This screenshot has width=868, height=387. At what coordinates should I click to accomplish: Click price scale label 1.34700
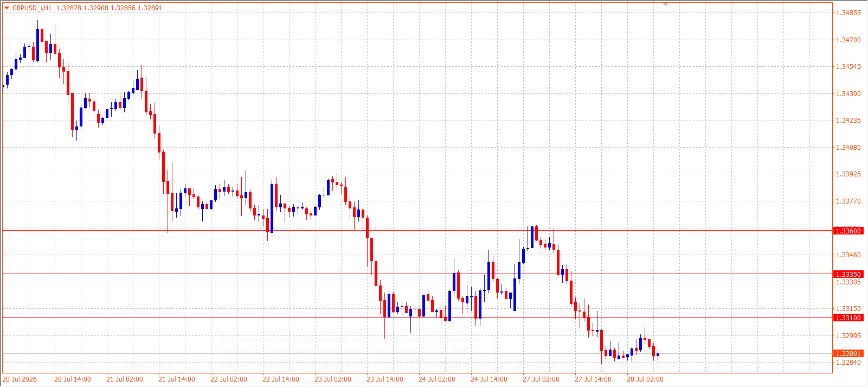point(848,40)
